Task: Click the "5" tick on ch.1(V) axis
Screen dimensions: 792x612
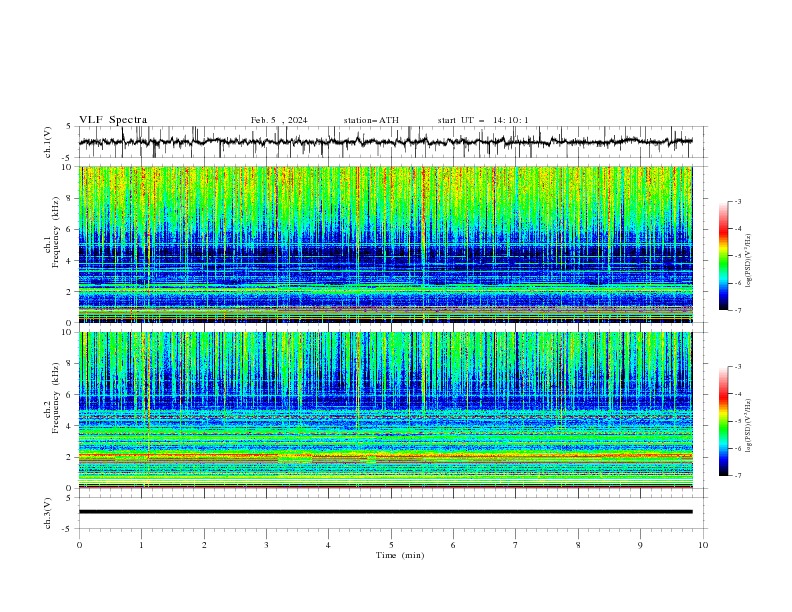Action: tap(69, 127)
